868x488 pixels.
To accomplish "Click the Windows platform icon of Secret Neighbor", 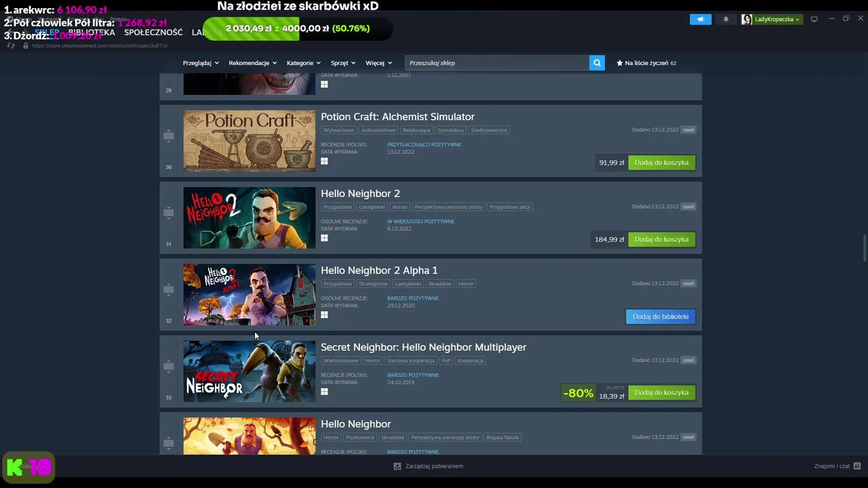I will tap(324, 391).
